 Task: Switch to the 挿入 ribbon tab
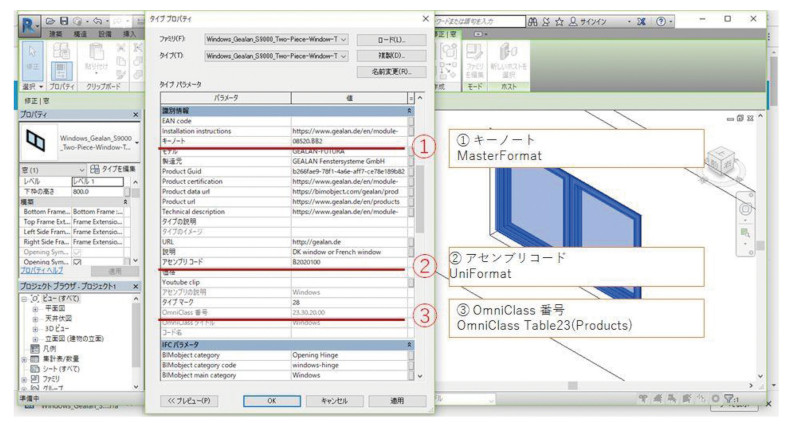(130, 34)
